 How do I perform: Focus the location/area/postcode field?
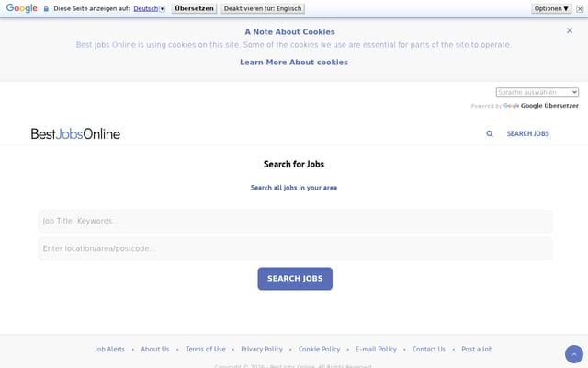295,248
